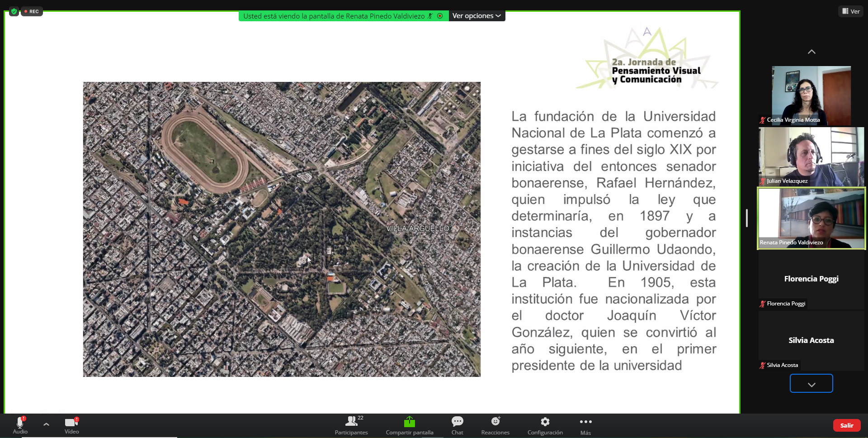868x438 pixels.
Task: Click the REC recording indicator
Action: (x=32, y=11)
